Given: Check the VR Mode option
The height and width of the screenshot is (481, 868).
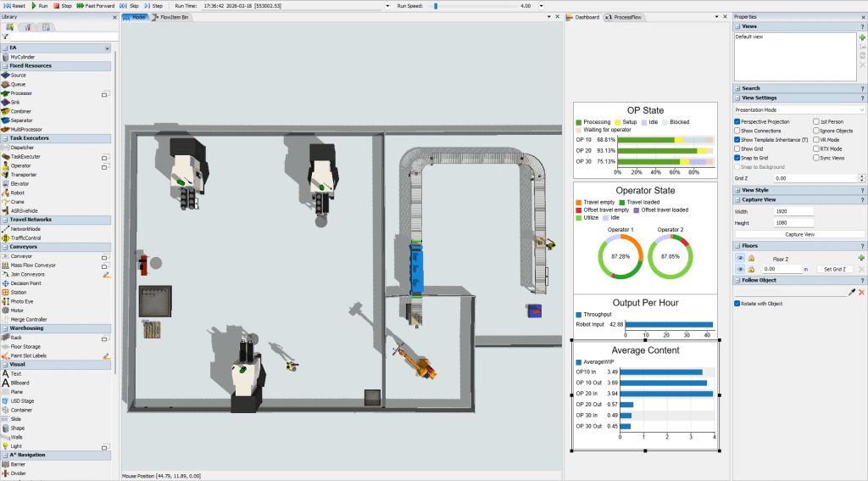Looking at the screenshot, I should pyautogui.click(x=816, y=140).
